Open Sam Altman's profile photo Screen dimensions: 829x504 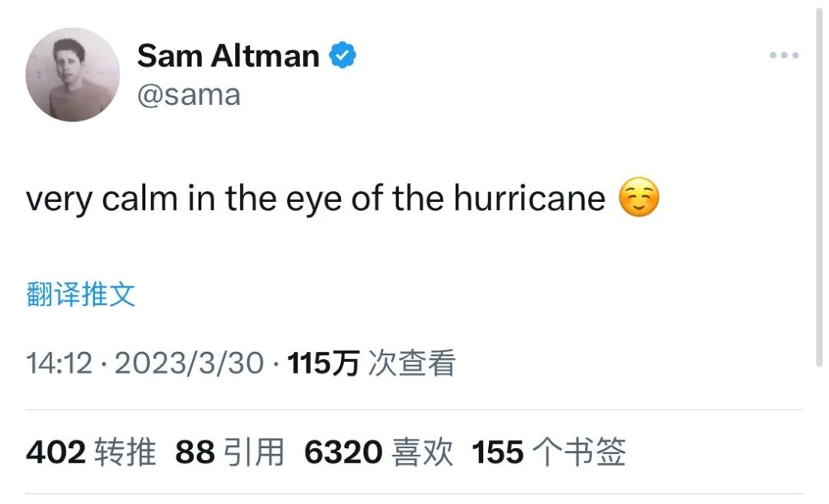tap(72, 74)
